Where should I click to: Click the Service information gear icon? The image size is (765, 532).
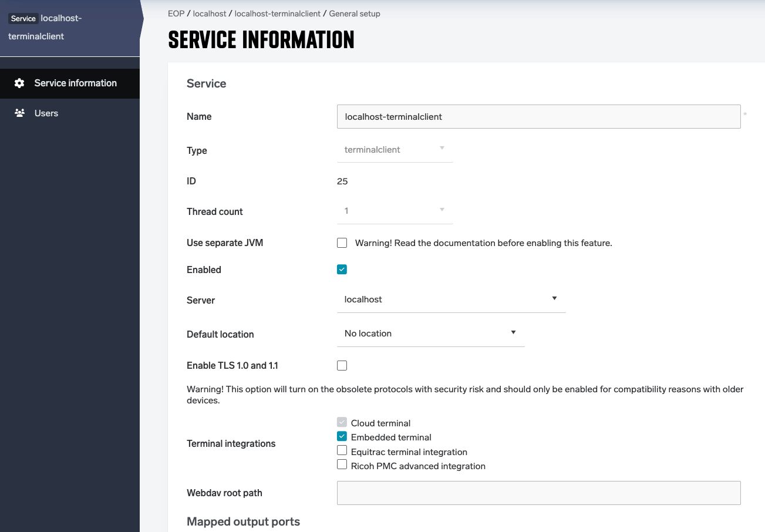click(x=19, y=83)
